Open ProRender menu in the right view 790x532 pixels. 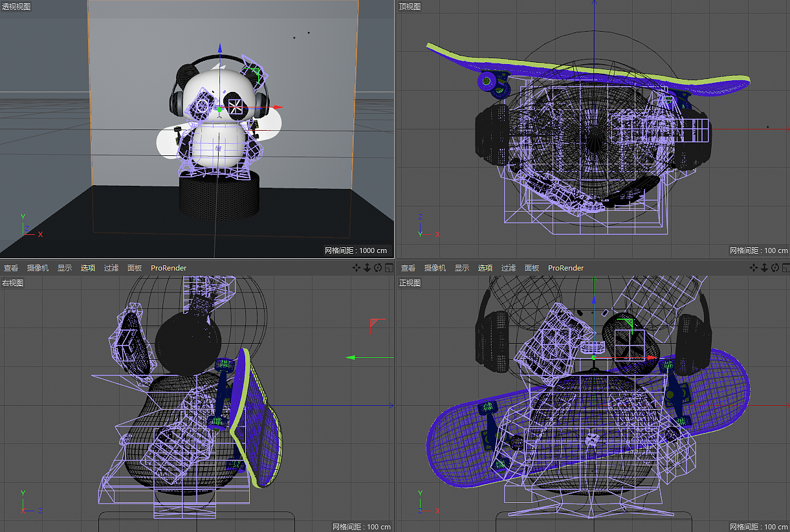click(x=169, y=268)
